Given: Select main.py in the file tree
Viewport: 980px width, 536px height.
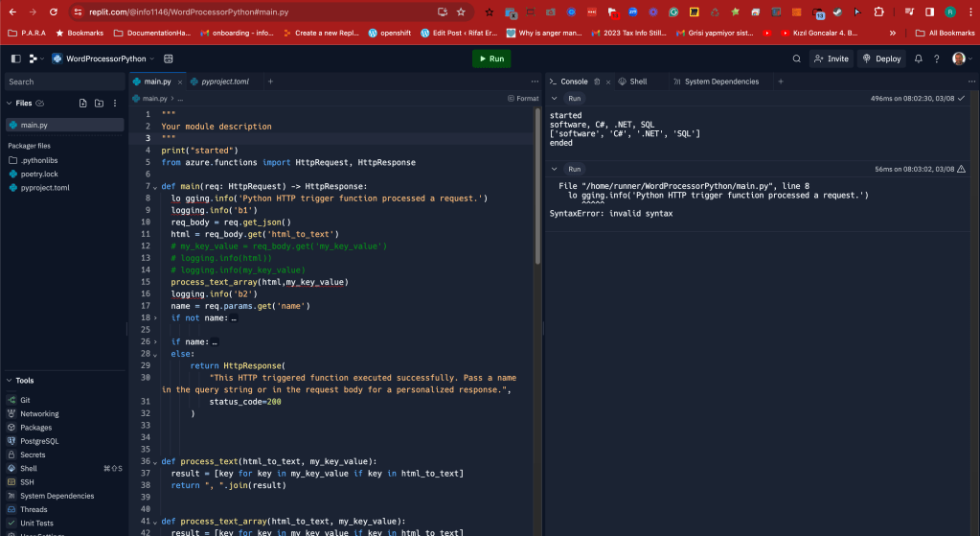Looking at the screenshot, I should pyautogui.click(x=64, y=125).
